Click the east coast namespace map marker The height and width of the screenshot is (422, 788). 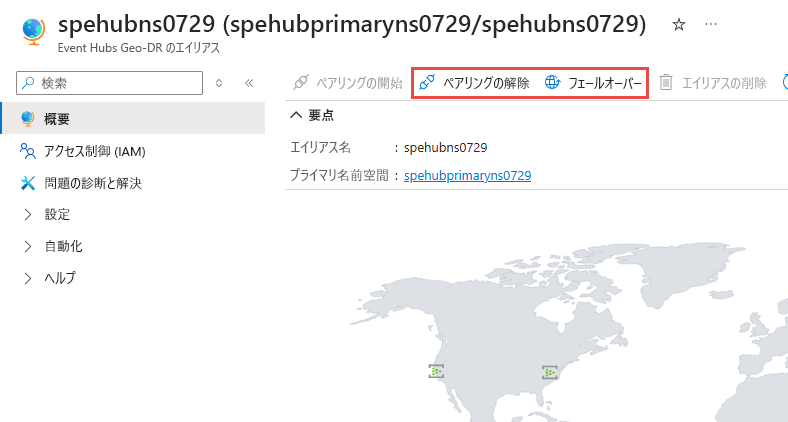coord(550,372)
